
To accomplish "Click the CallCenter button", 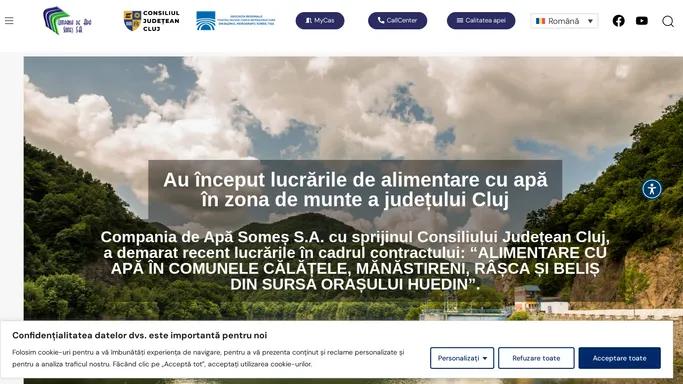I will pos(397,20).
